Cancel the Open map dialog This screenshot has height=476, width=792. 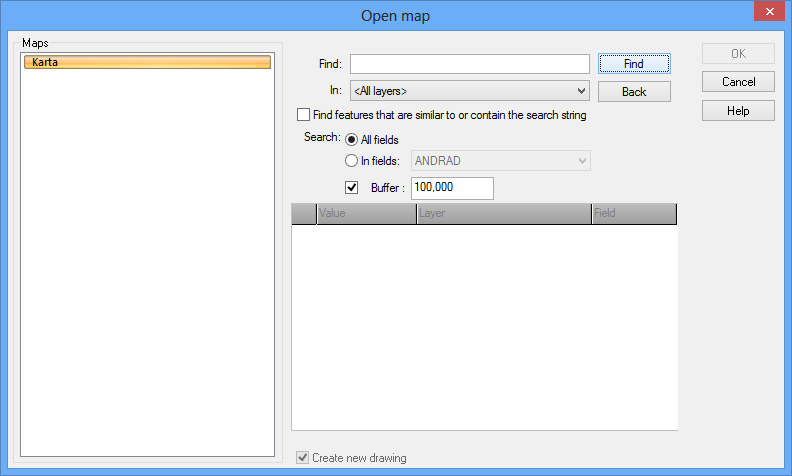(x=738, y=82)
